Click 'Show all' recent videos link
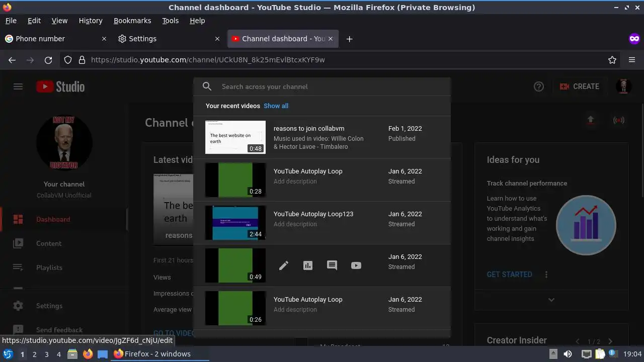This screenshot has width=644, height=362. coord(276,106)
